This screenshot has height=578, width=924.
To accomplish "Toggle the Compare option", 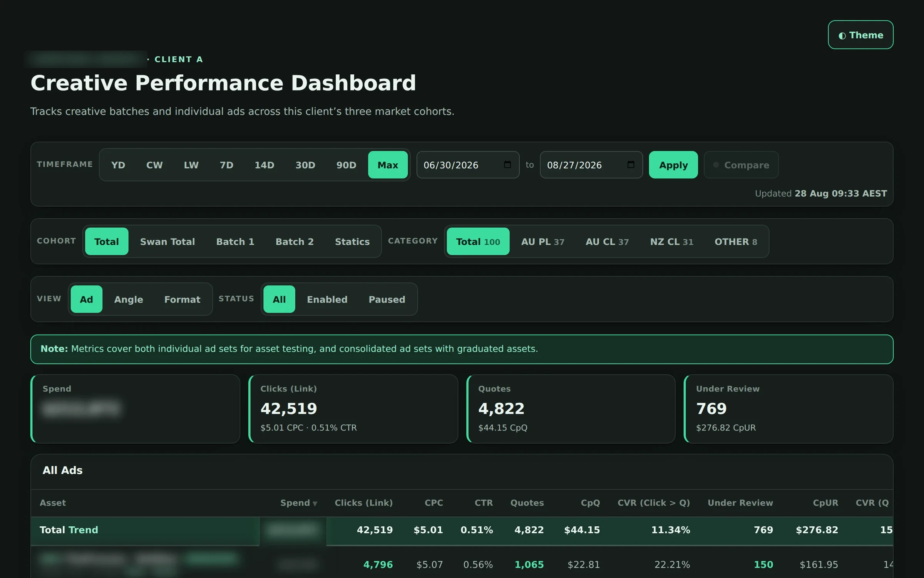I will coord(741,165).
